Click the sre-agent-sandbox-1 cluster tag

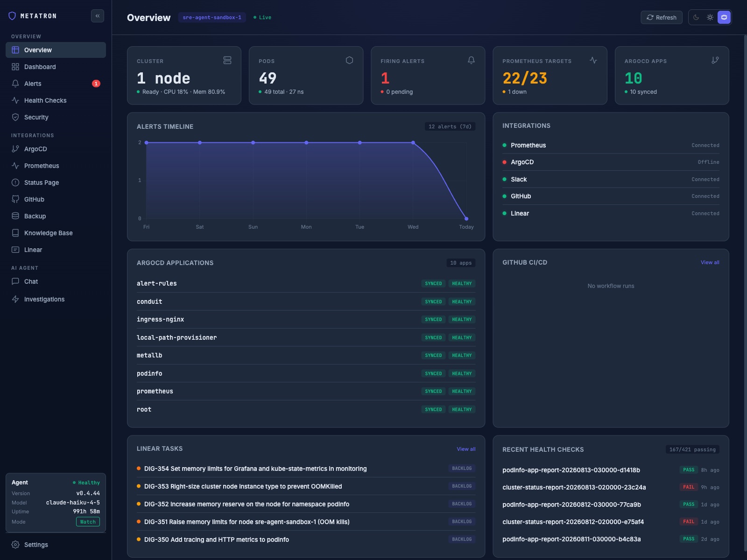tap(212, 17)
